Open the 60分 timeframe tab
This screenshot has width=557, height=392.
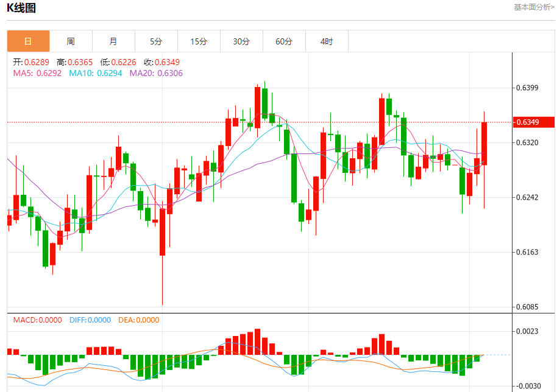tap(284, 41)
